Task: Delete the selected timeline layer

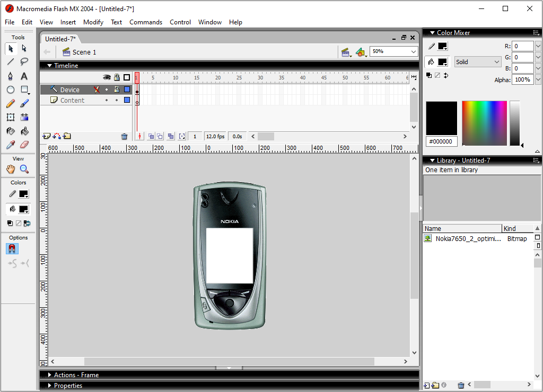Action: [x=124, y=137]
